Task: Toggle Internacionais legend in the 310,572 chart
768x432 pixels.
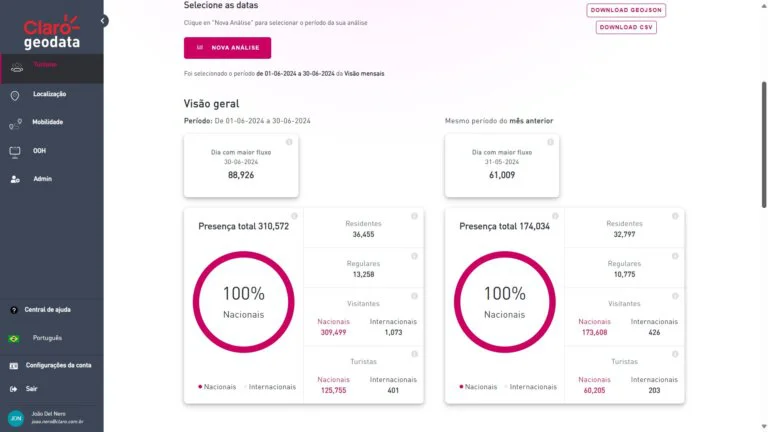Action: pos(270,386)
